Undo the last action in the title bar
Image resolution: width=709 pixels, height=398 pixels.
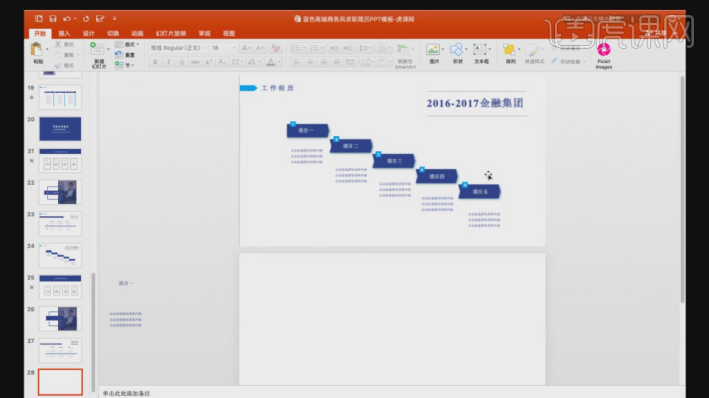pos(67,19)
